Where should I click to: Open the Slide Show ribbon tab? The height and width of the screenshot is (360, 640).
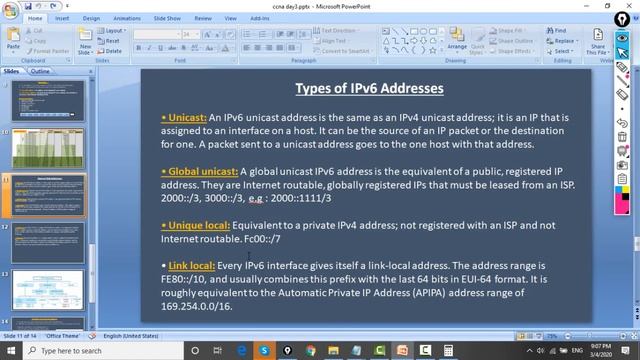pos(167,18)
